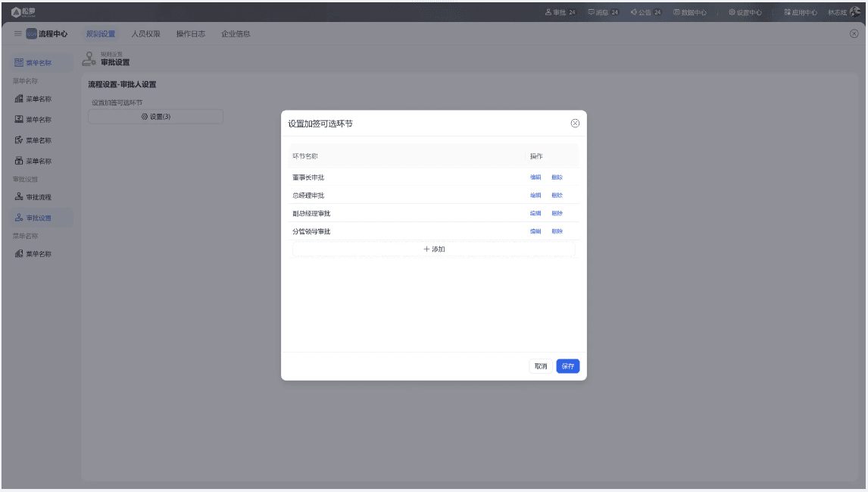The width and height of the screenshot is (868, 492).
Task: Open 设置中心 from the top bar
Action: [x=745, y=12]
